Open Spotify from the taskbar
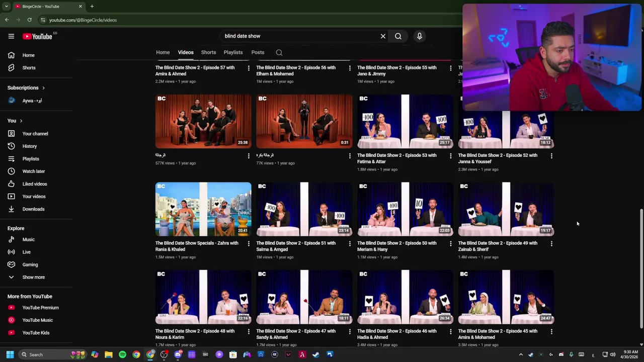Screen dimensions: 644x362 click(122, 354)
